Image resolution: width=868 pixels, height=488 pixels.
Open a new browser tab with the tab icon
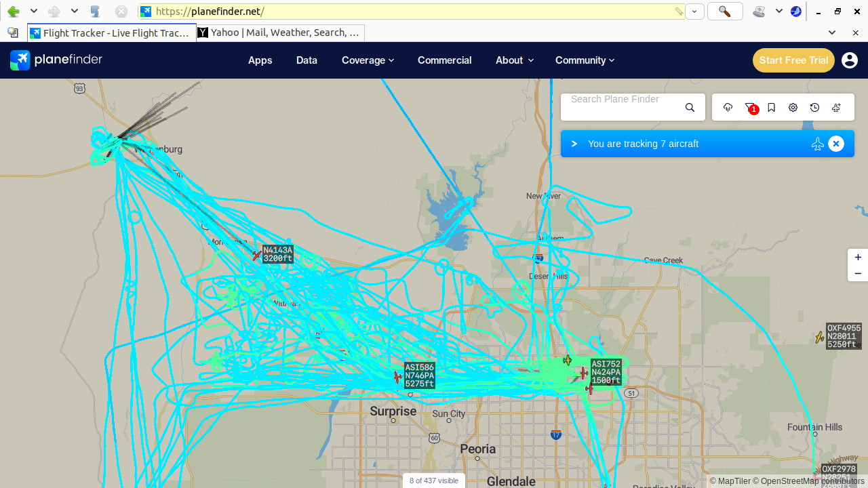(13, 33)
